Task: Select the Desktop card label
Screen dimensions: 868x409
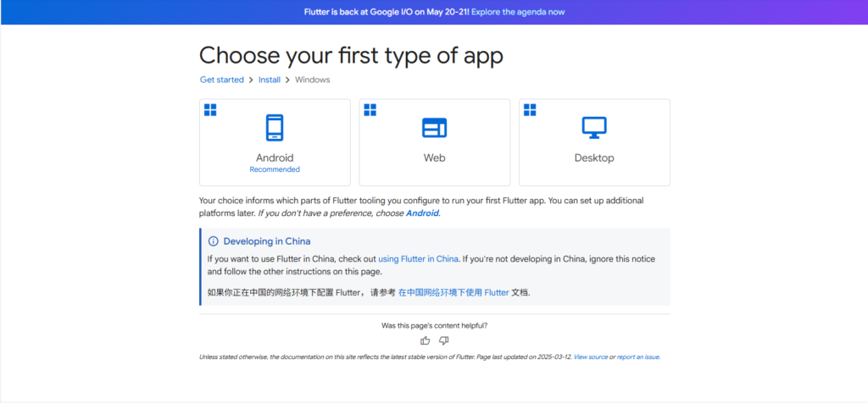Action: [594, 158]
